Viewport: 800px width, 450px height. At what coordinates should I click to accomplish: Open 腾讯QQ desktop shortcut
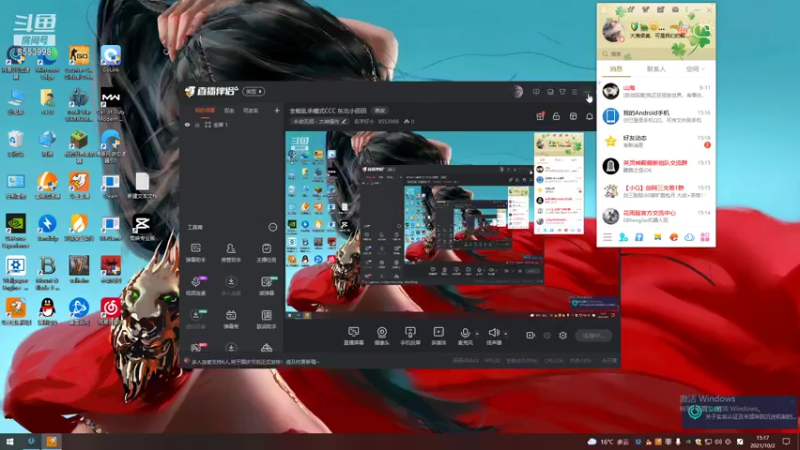(47, 311)
